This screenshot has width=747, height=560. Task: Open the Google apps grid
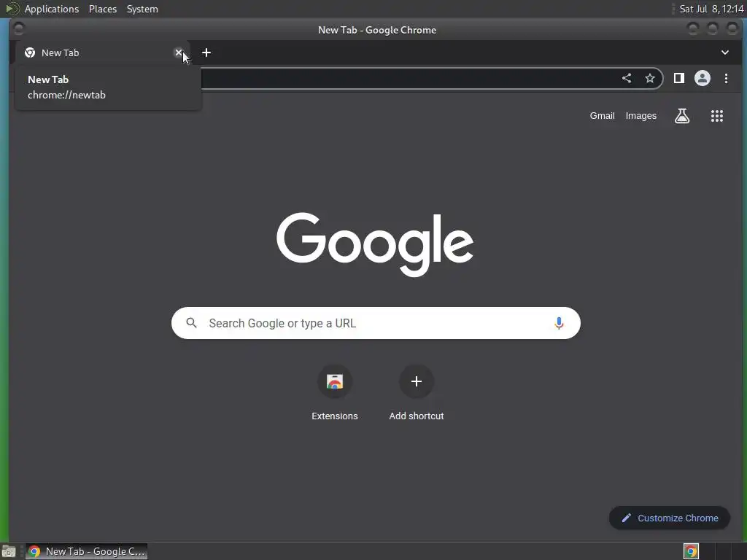[717, 116]
